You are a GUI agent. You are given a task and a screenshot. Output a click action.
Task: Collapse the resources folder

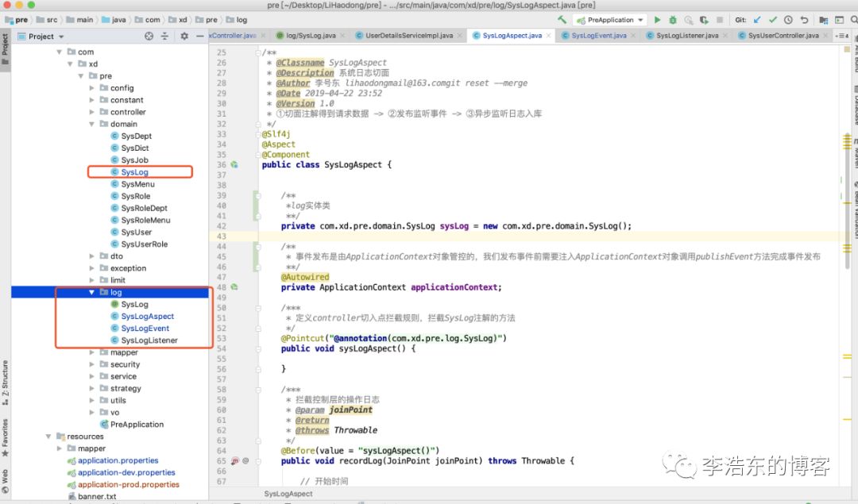pyautogui.click(x=48, y=437)
